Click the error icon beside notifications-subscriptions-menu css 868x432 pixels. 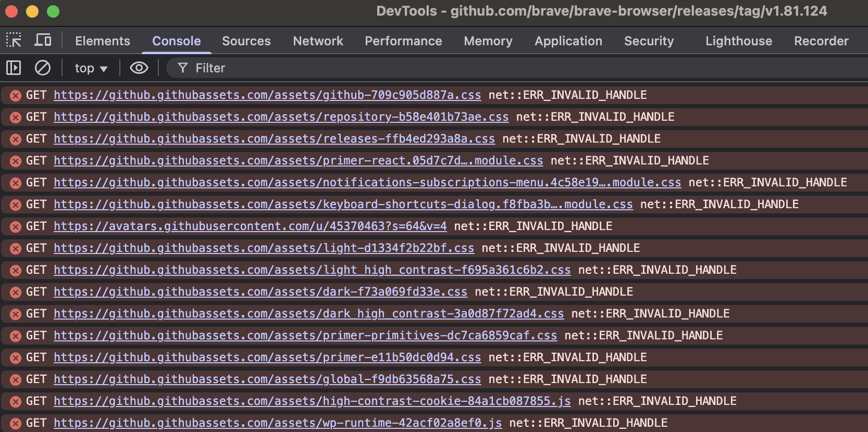16,183
